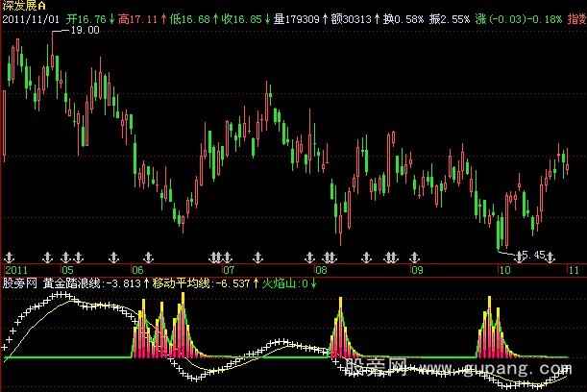Open the info marker beneath the 5.45 low

(x=520, y=257)
